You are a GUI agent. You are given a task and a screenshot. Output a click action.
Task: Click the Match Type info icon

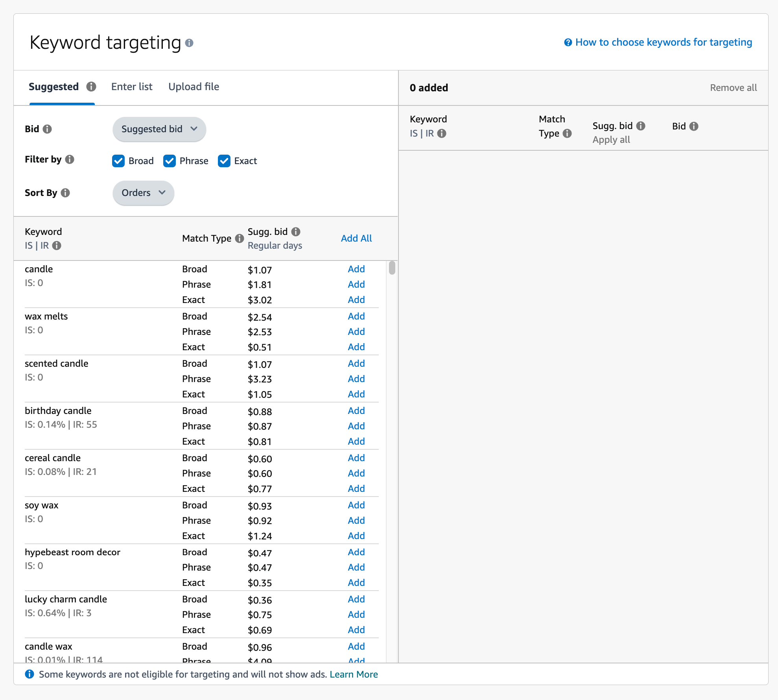click(x=239, y=238)
